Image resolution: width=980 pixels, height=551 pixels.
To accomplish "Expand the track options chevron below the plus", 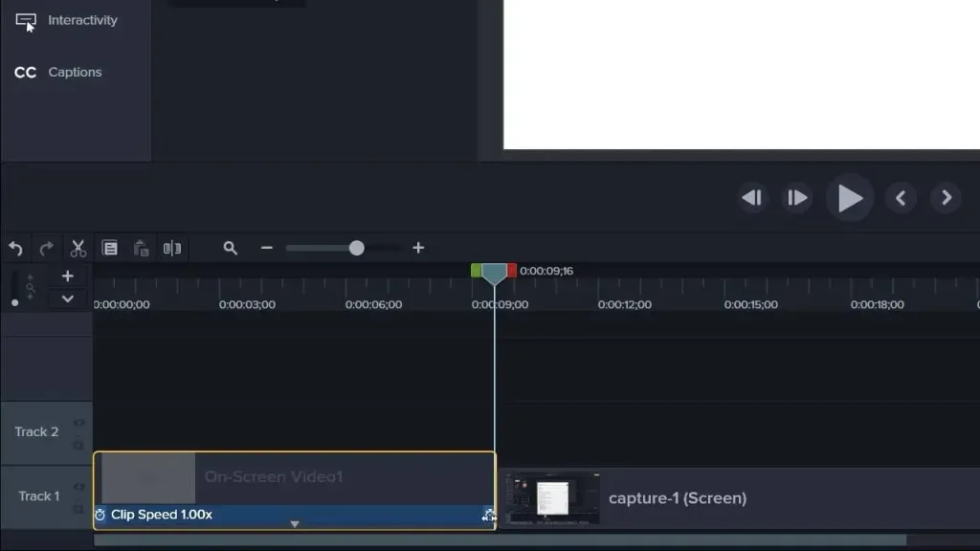I will 68,298.
